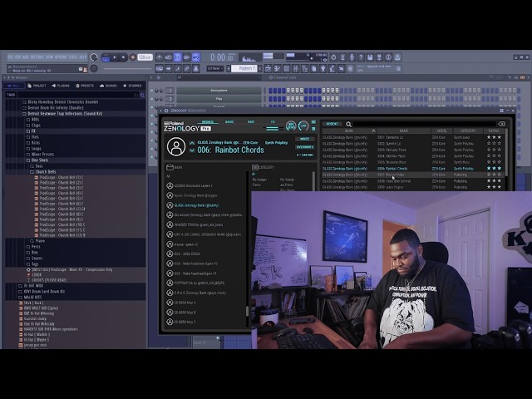The width and height of the screenshot is (532, 399).
Task: Select the PLUGINS browser tab
Action: pos(61,86)
